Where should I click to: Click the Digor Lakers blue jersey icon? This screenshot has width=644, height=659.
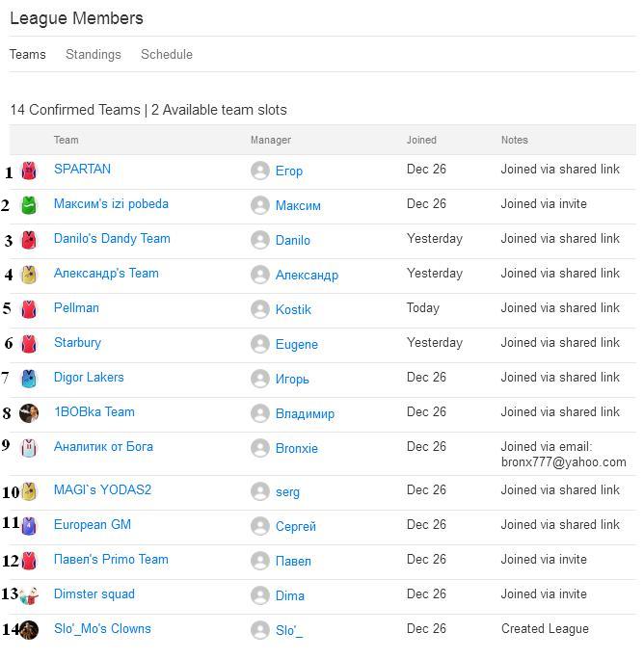click(29, 379)
